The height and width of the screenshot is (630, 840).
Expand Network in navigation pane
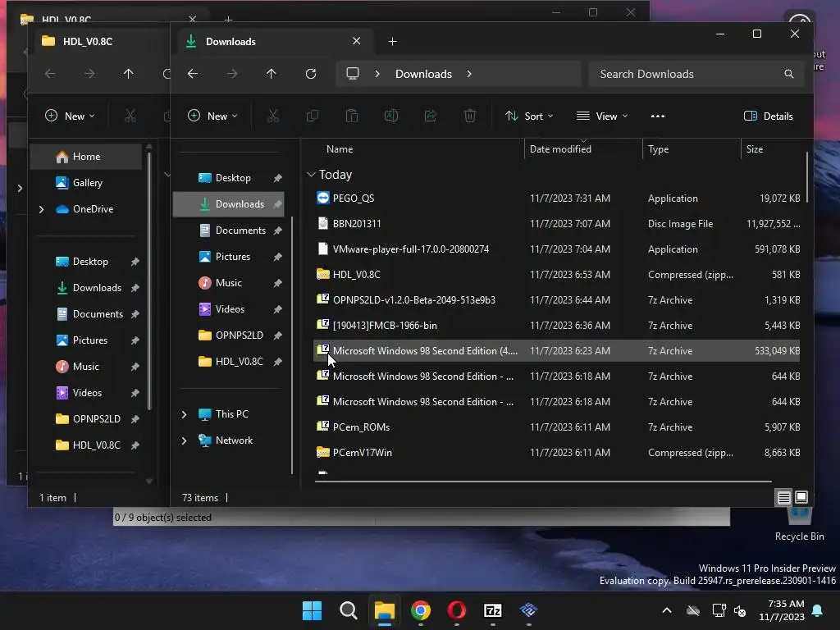(x=185, y=441)
